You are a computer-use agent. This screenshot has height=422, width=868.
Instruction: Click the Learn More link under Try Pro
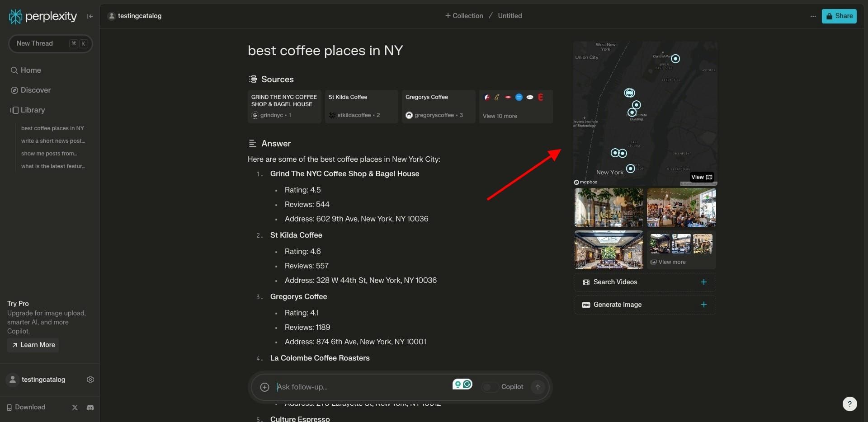click(33, 345)
